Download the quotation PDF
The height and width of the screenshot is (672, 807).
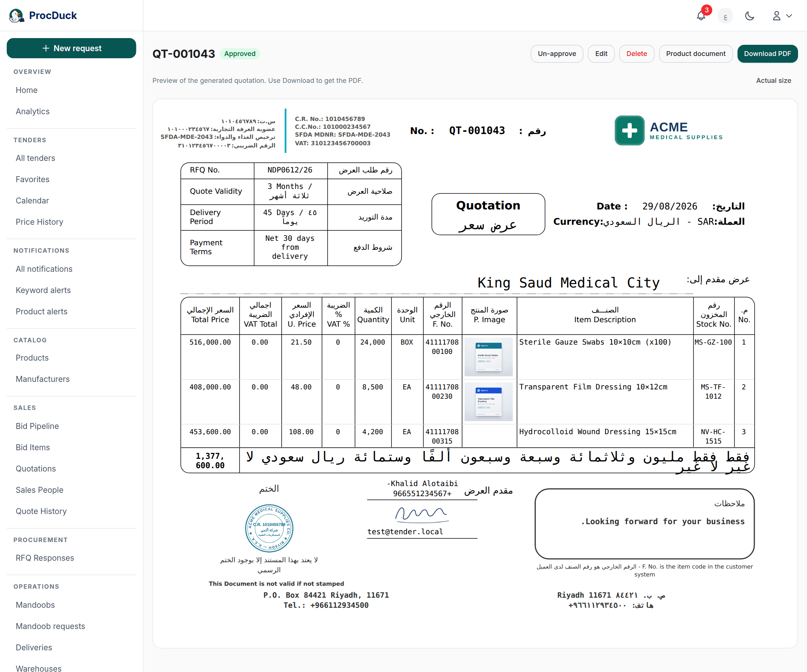767,54
